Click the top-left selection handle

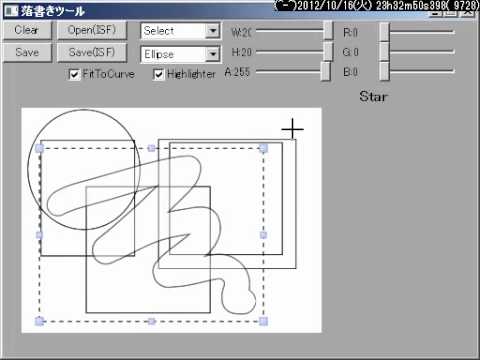tap(40, 148)
